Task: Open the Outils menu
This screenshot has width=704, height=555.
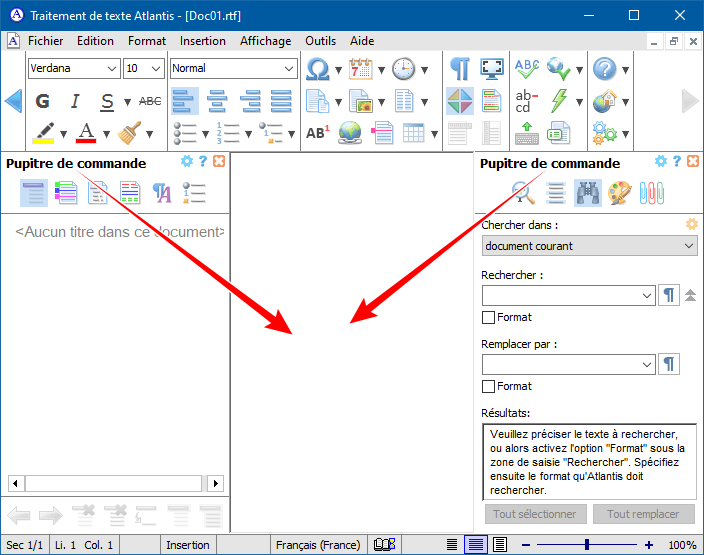Action: coord(320,41)
